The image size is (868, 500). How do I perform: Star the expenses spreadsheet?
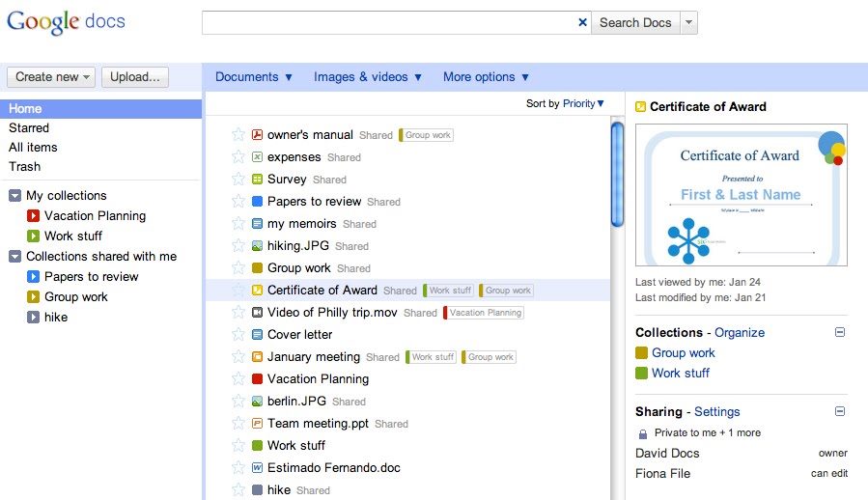(x=238, y=156)
